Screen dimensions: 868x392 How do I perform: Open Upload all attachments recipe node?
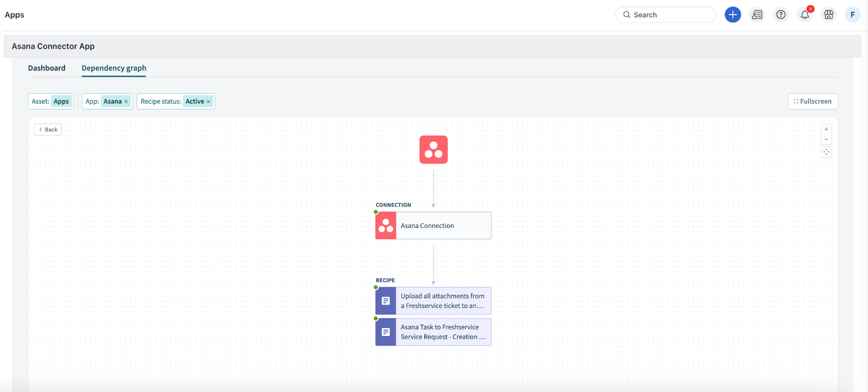click(433, 301)
